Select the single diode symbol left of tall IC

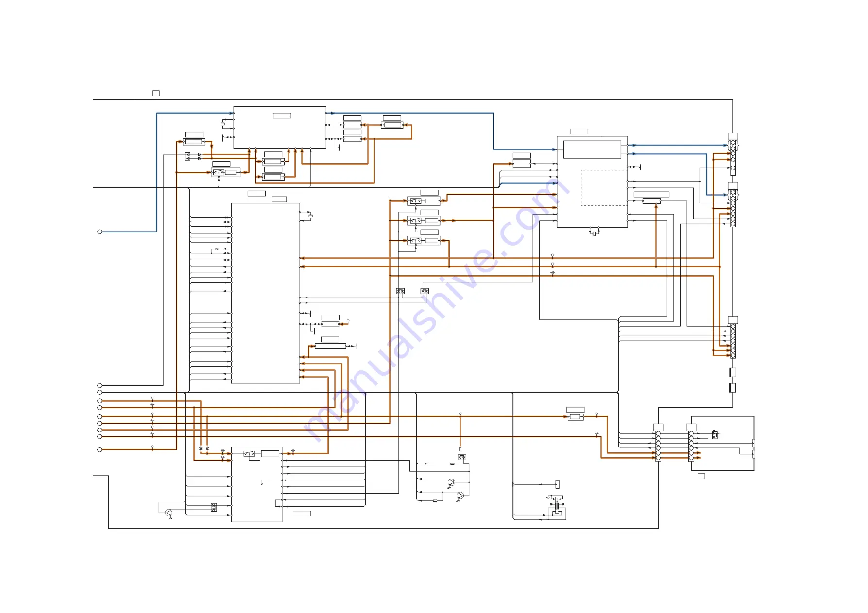pos(217,249)
